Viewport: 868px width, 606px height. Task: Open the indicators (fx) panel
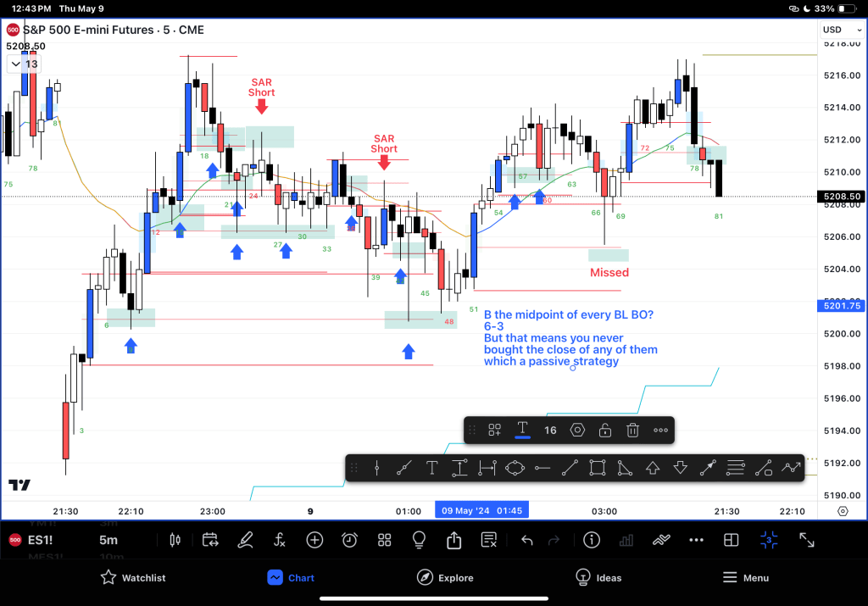(x=280, y=540)
